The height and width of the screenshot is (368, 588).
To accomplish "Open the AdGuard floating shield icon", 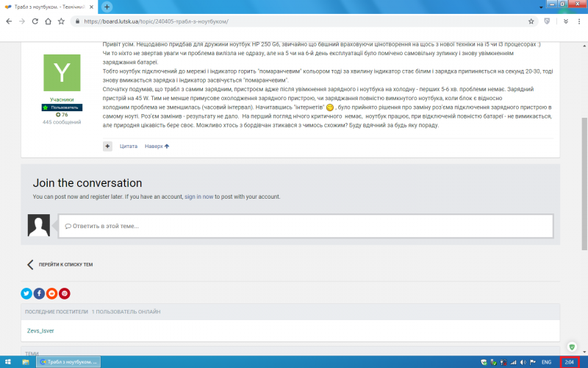I will 572,347.
